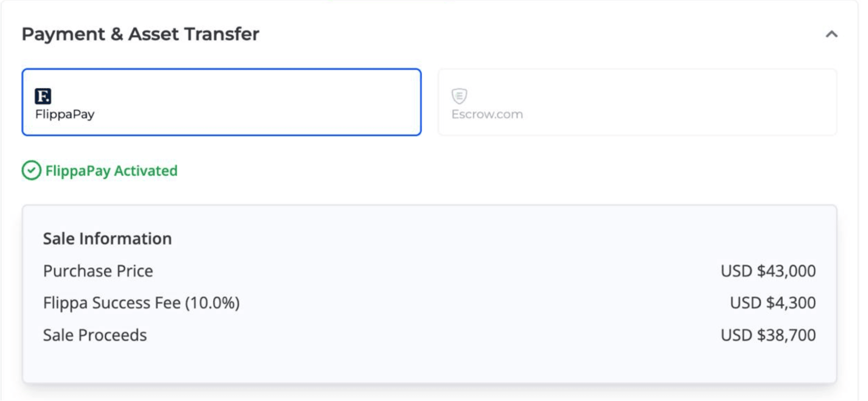This screenshot has height=401, width=868.
Task: Click the FlippaPay label text
Action: pyautogui.click(x=65, y=115)
